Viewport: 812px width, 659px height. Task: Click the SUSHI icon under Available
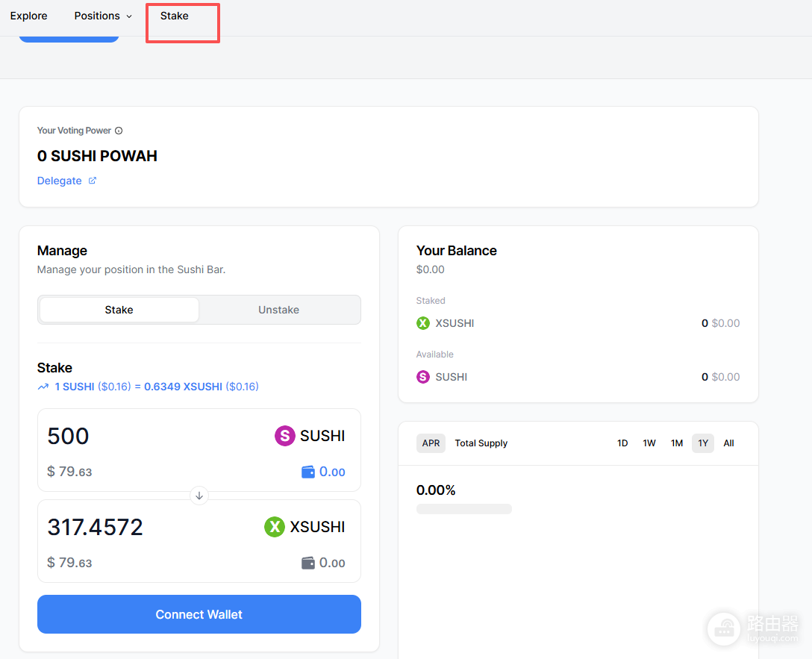(x=423, y=377)
